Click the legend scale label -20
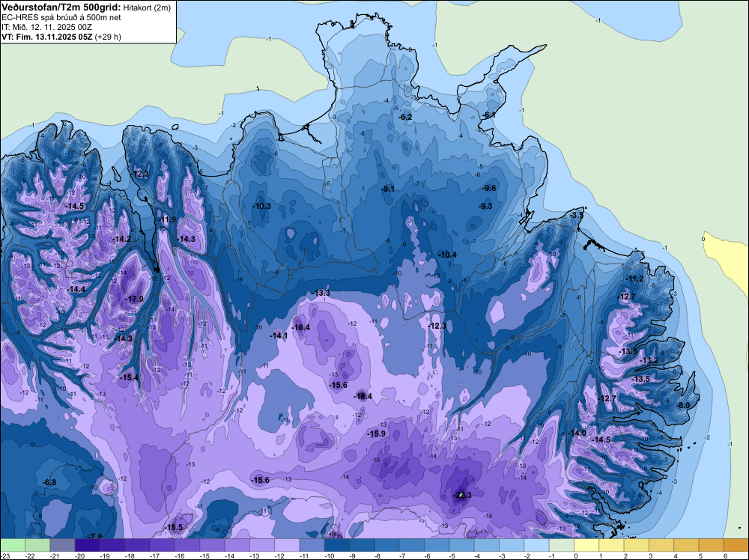Viewport: 749px width, 560px height. click(x=80, y=556)
